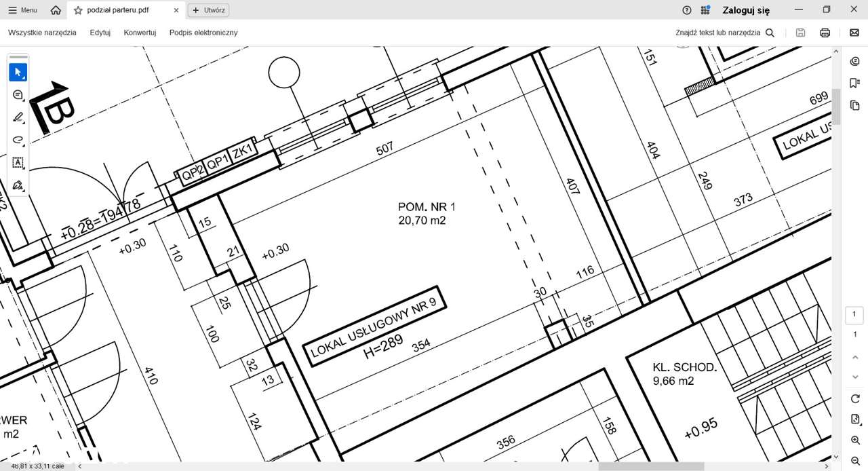Image resolution: width=868 pixels, height=471 pixels.
Task: Open Wszystkie narzędzia menu
Action: click(x=42, y=33)
